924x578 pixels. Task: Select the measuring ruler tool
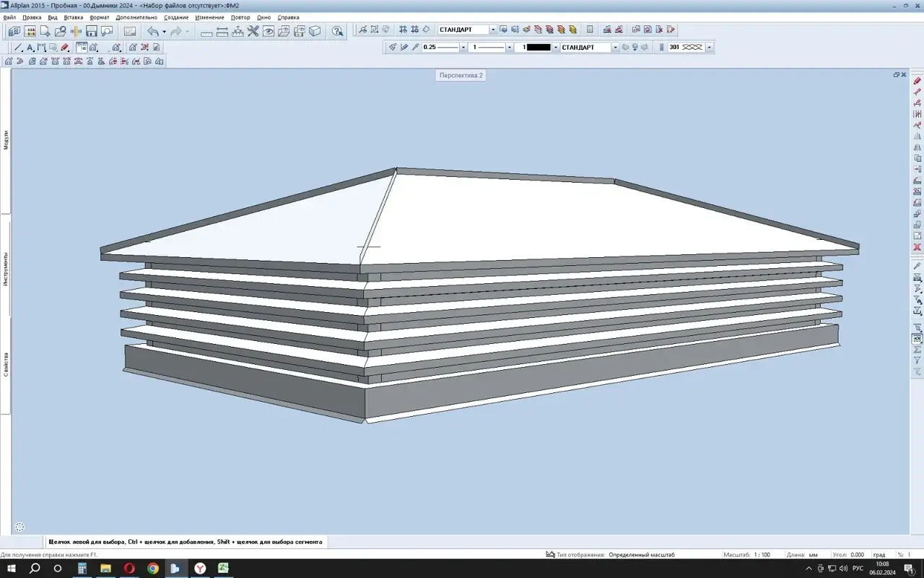(206, 31)
